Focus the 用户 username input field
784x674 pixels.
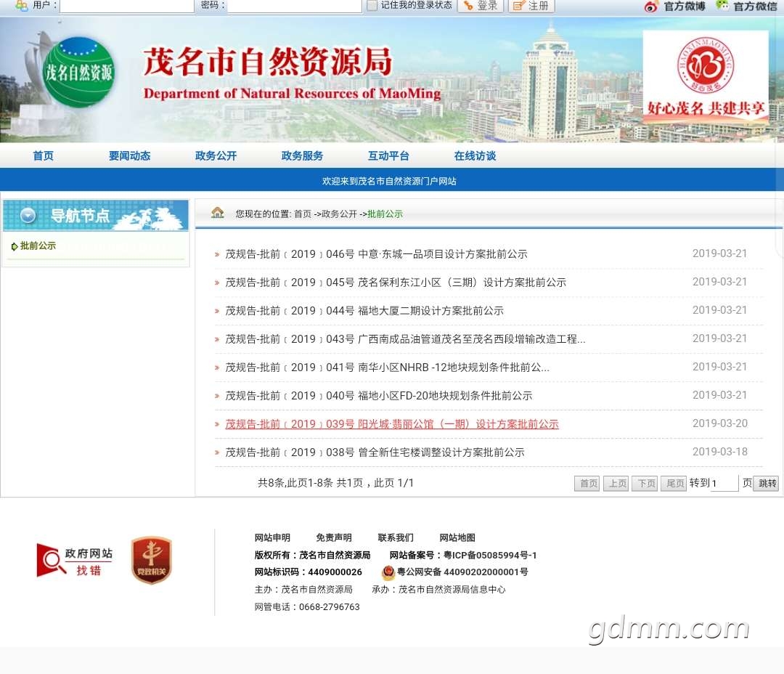127,6
